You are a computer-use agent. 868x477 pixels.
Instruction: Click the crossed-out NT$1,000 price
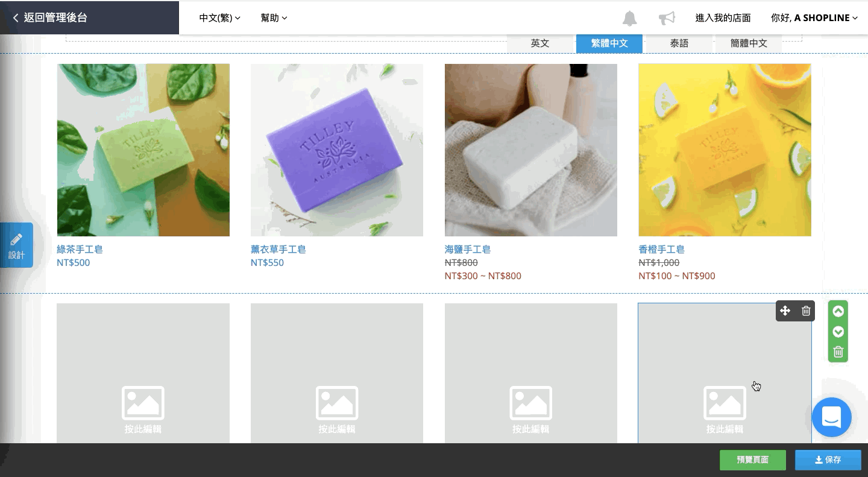(659, 263)
